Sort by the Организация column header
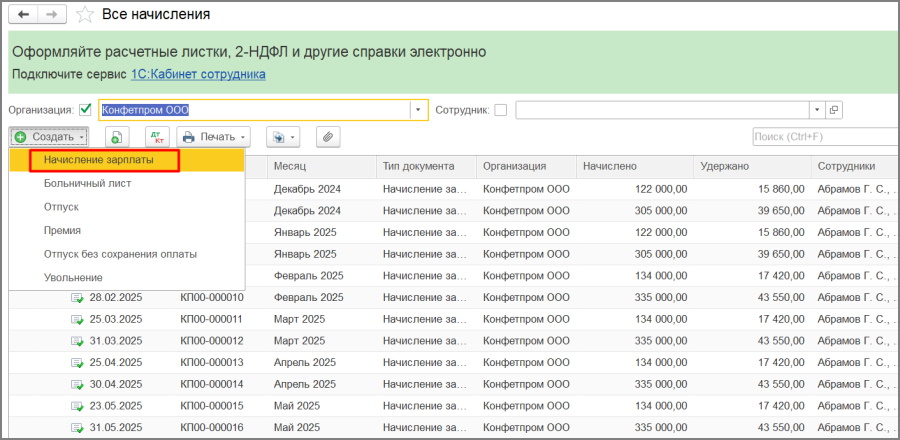This screenshot has height=440, width=900. pyautogui.click(x=526, y=166)
